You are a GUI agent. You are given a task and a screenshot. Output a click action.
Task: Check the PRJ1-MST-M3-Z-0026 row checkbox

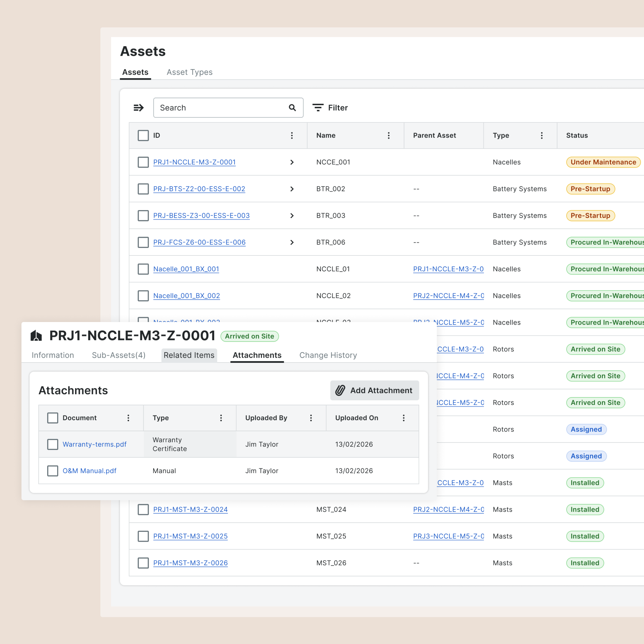pos(143,563)
